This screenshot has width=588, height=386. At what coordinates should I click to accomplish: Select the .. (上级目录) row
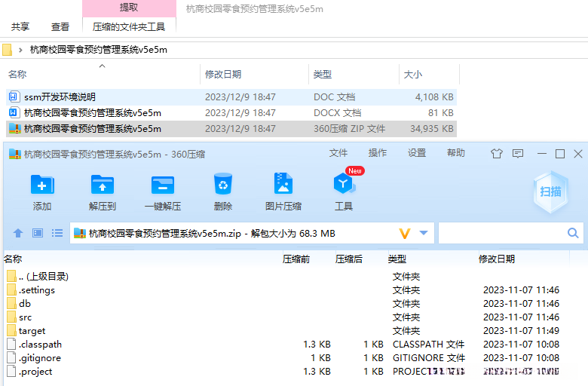[287, 277]
